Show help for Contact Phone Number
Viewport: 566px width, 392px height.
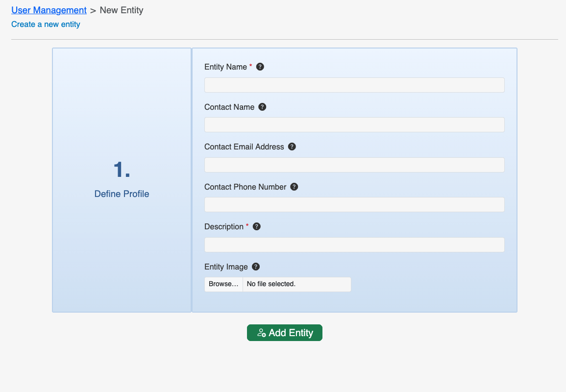pyautogui.click(x=294, y=187)
